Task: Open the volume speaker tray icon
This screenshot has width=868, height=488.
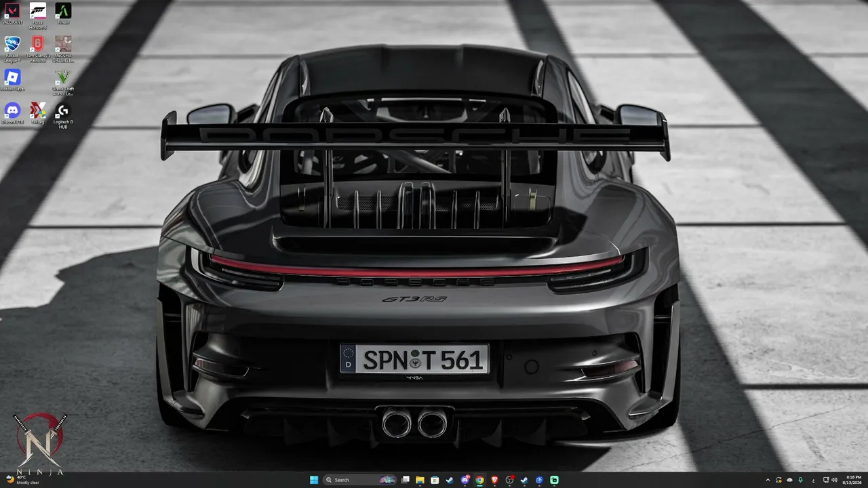Action: pos(835,480)
